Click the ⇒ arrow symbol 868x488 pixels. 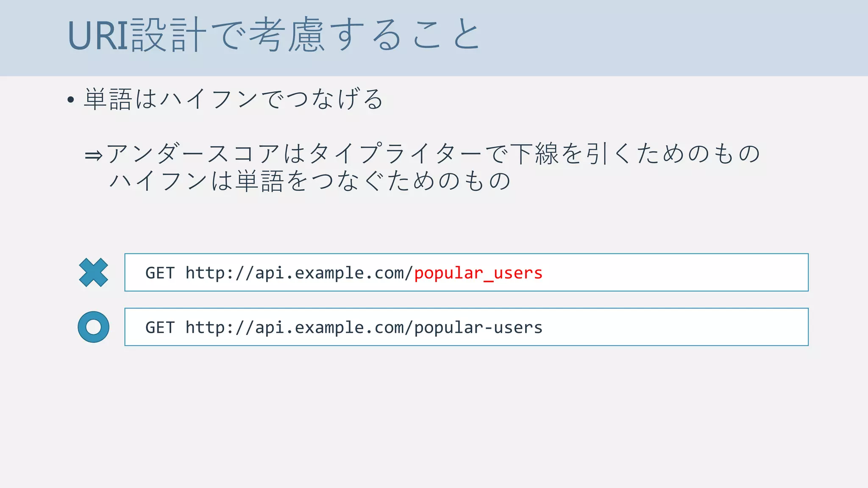(93, 155)
